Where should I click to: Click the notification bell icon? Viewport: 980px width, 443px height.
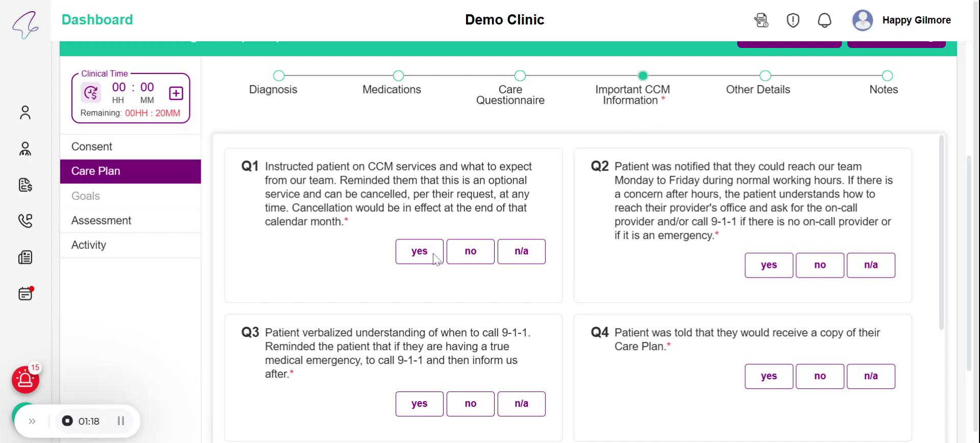tap(824, 20)
